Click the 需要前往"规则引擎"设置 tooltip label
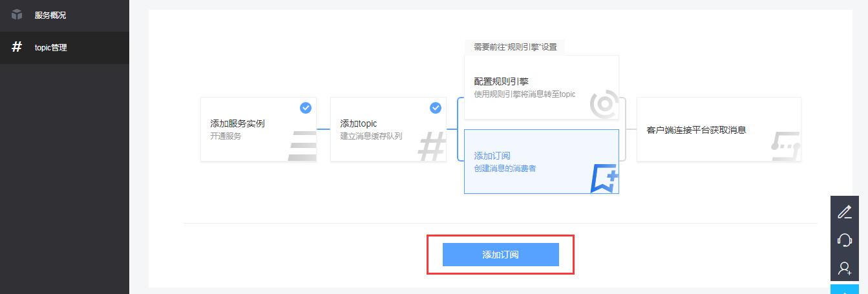This screenshot has height=294, width=868. (x=515, y=47)
